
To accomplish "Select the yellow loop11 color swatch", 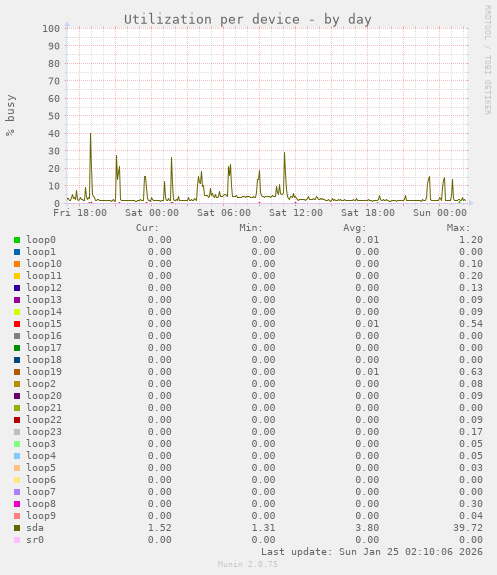I will pyautogui.click(x=17, y=276).
